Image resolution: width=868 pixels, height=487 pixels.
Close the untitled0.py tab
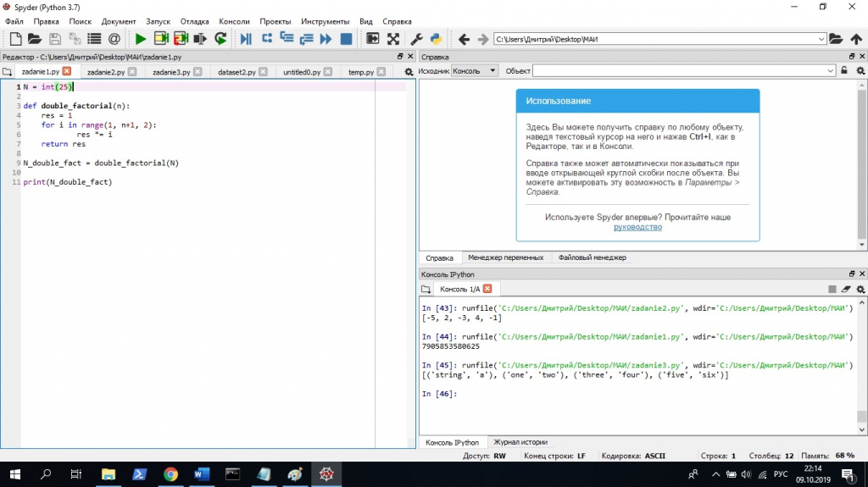[x=328, y=72]
